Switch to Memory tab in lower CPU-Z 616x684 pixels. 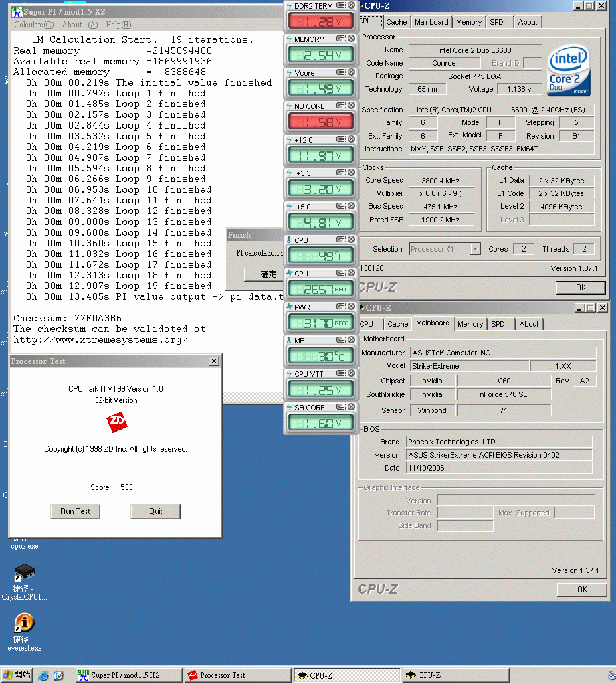pyautogui.click(x=470, y=324)
